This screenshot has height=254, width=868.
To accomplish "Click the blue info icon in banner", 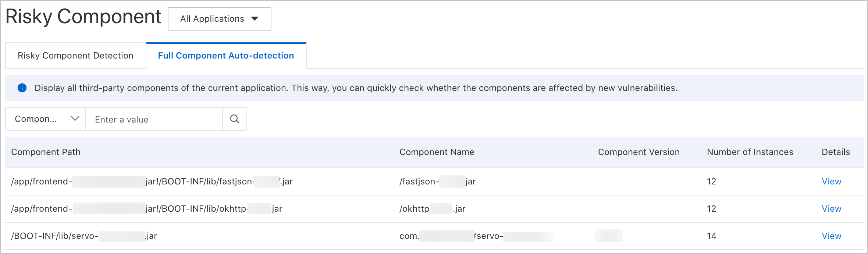I will pyautogui.click(x=22, y=88).
